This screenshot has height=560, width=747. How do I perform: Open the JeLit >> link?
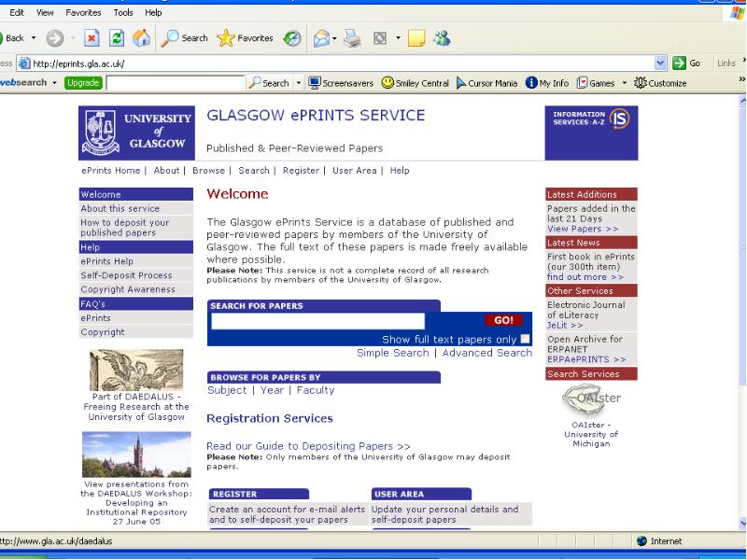click(565, 325)
